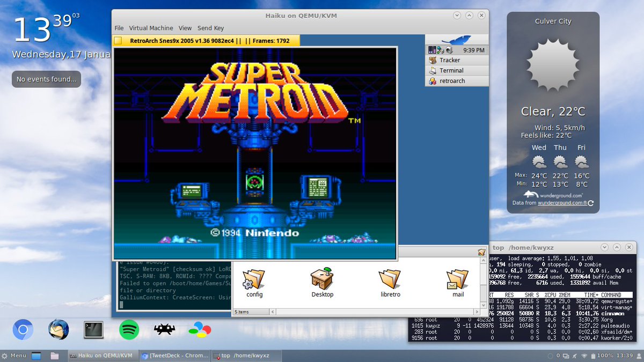Refresh the weather widget data

(x=591, y=203)
